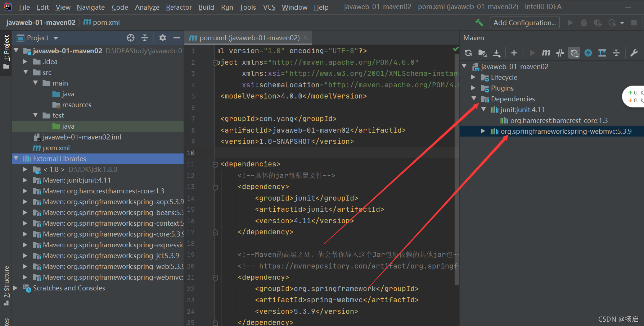Viewport: 644px width, 326px height.
Task: Generate sources and update folders icon
Action: 482,53
